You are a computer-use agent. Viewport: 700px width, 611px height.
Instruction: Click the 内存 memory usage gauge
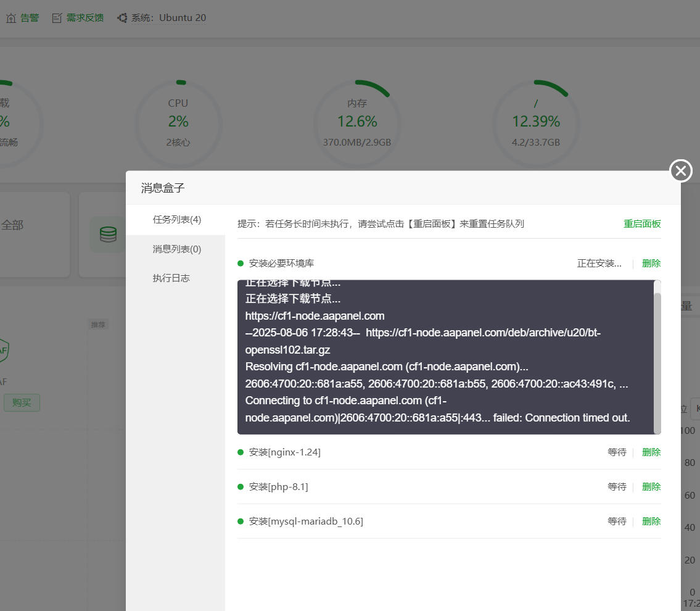pos(357,123)
